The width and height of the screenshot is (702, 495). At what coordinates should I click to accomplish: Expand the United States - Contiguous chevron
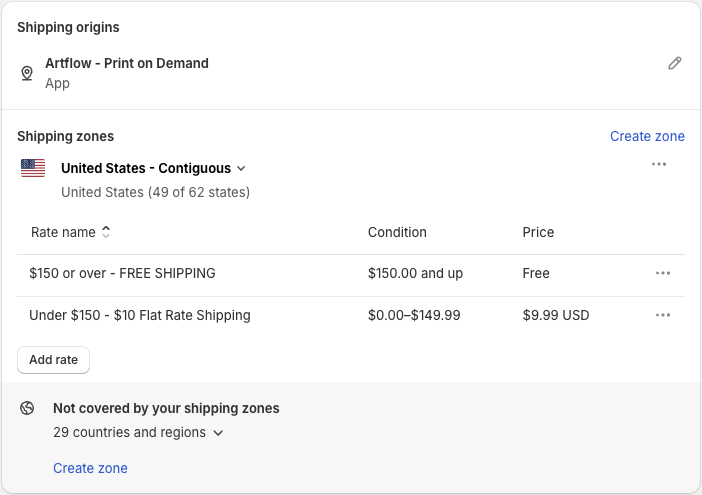(241, 169)
